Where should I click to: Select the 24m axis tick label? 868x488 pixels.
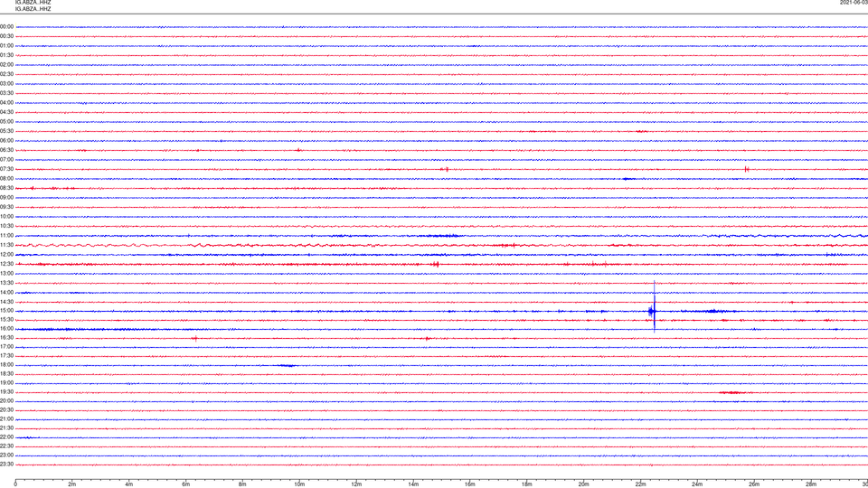point(697,484)
